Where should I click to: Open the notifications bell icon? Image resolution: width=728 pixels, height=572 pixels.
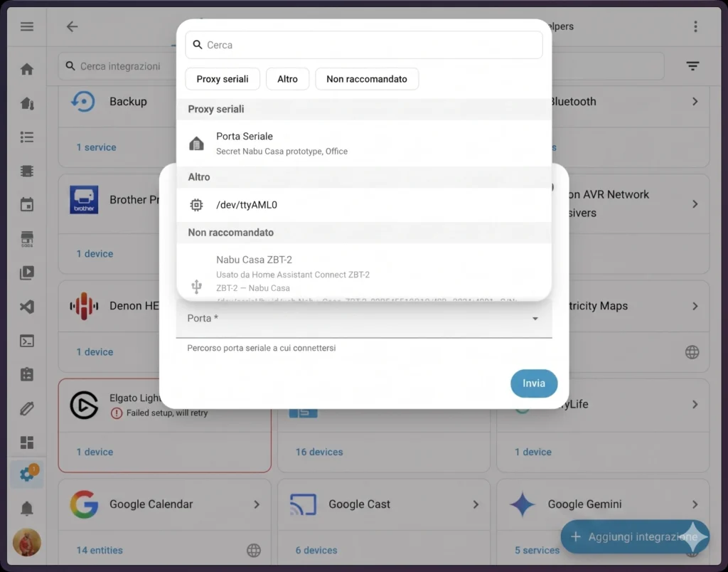pyautogui.click(x=27, y=509)
